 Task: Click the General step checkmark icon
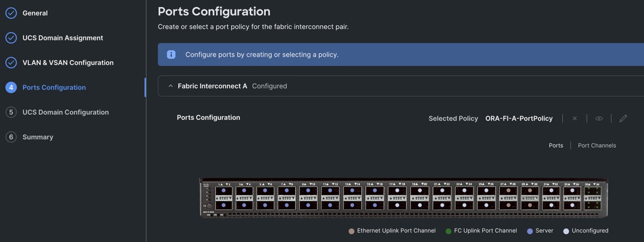coord(11,13)
